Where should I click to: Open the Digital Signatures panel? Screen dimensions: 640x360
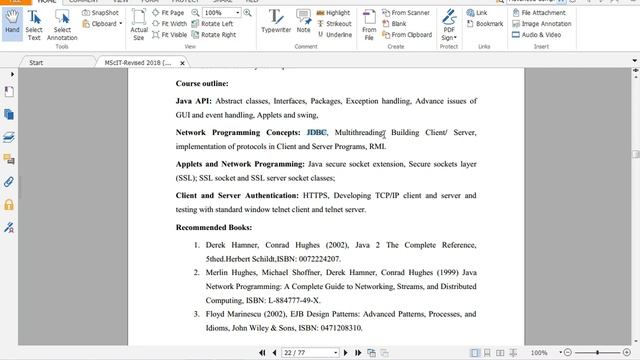coord(9,227)
